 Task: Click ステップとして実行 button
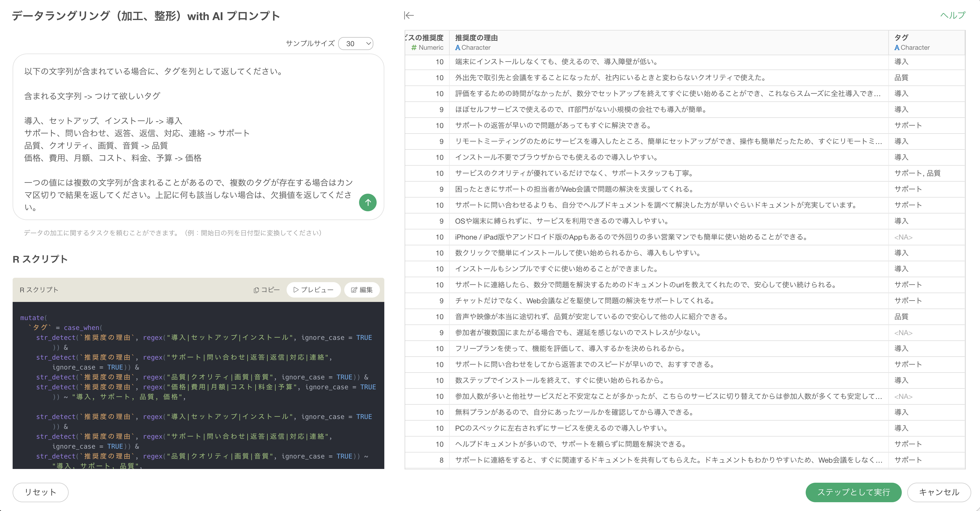[x=853, y=492]
